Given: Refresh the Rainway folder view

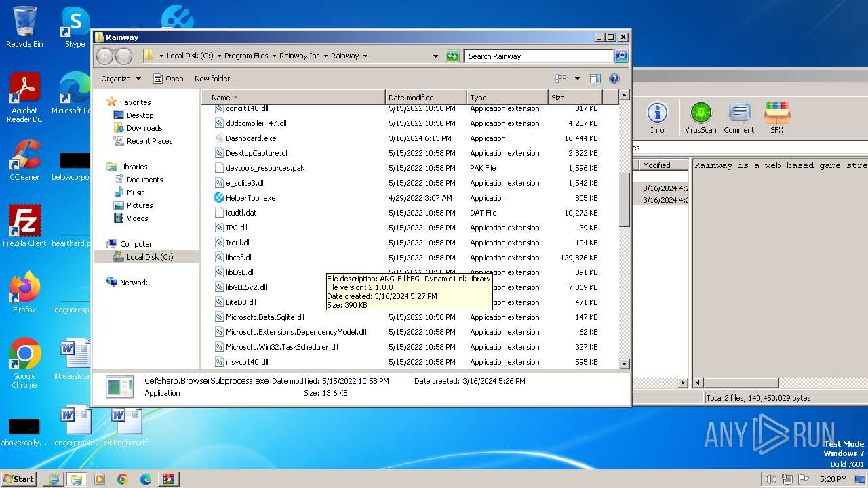Looking at the screenshot, I should [x=452, y=56].
